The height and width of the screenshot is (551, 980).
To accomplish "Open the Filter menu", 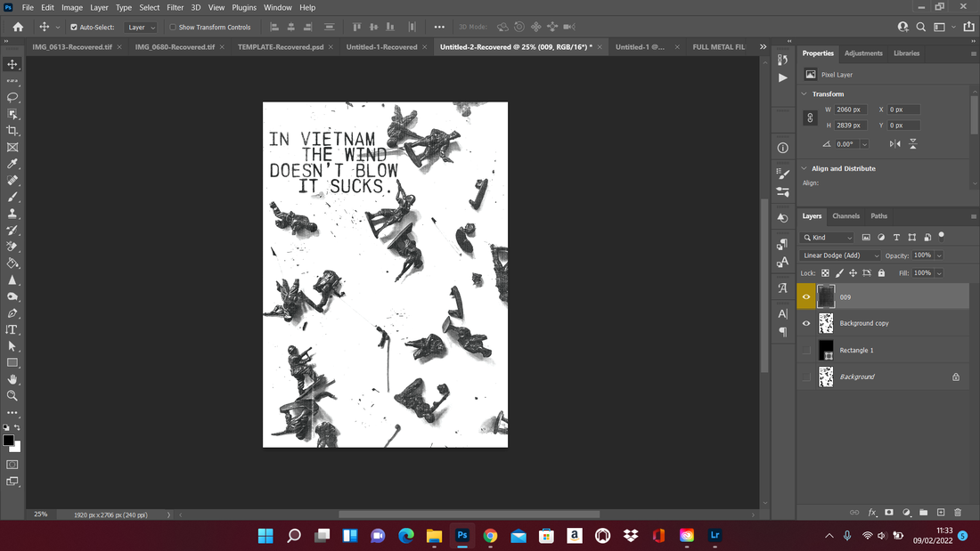I will point(175,7).
